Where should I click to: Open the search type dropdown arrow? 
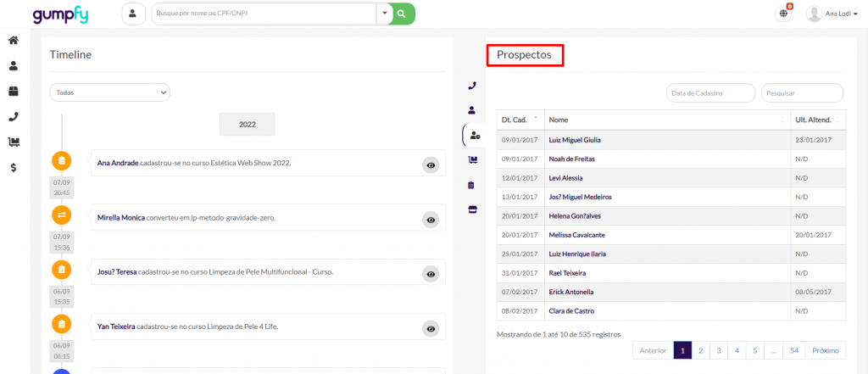coord(384,14)
